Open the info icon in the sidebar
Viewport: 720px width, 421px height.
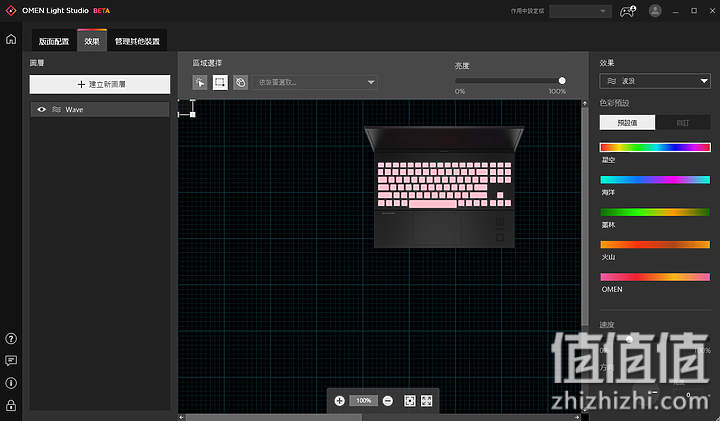[11, 383]
